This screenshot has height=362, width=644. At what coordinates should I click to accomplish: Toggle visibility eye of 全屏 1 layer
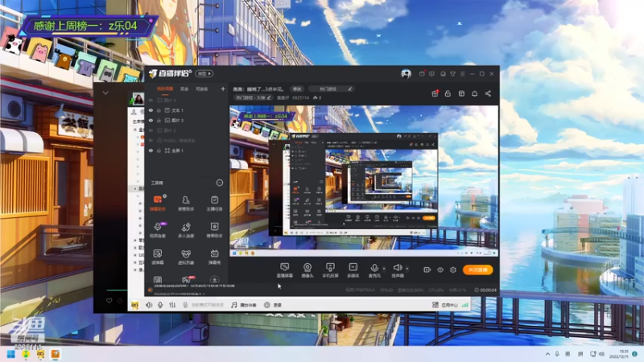tap(151, 150)
